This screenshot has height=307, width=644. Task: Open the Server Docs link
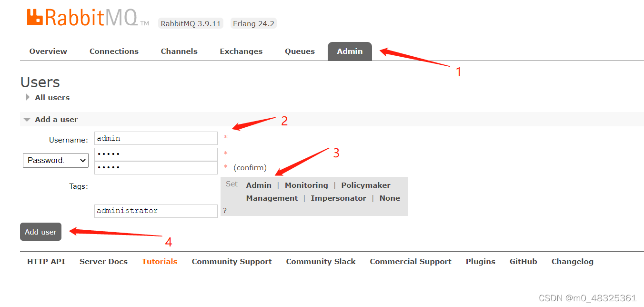click(x=103, y=261)
